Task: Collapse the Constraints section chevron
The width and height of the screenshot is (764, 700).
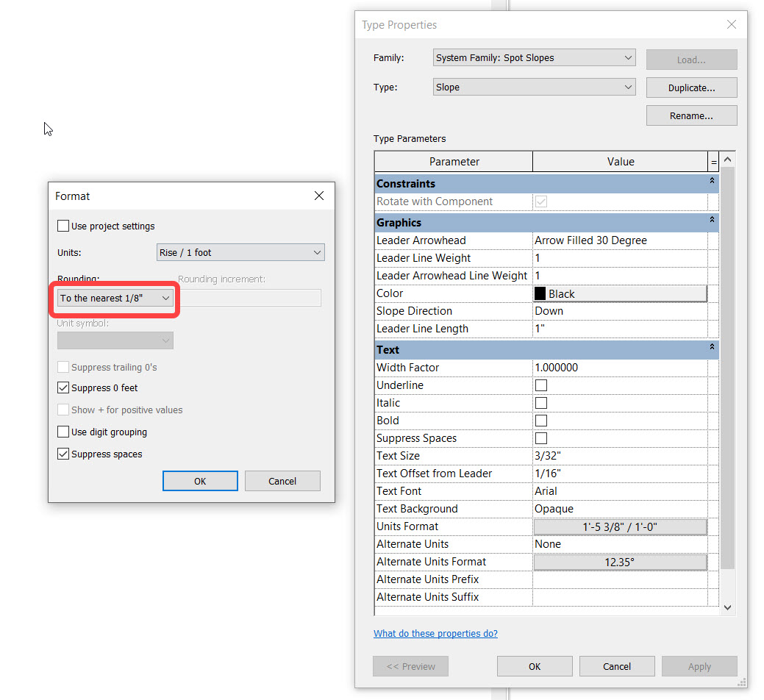Action: [x=710, y=180]
